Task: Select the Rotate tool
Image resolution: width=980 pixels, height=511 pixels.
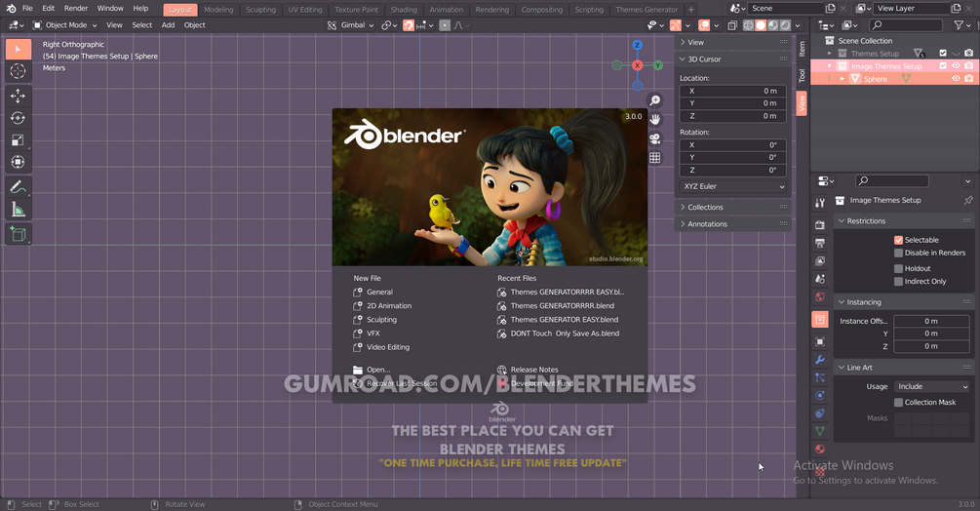Action: (19, 118)
